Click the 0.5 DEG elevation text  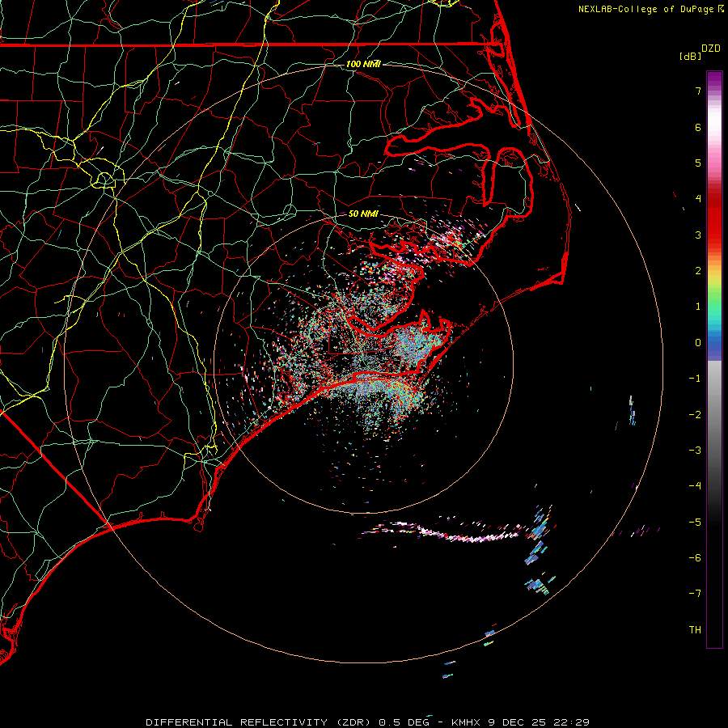tap(404, 722)
